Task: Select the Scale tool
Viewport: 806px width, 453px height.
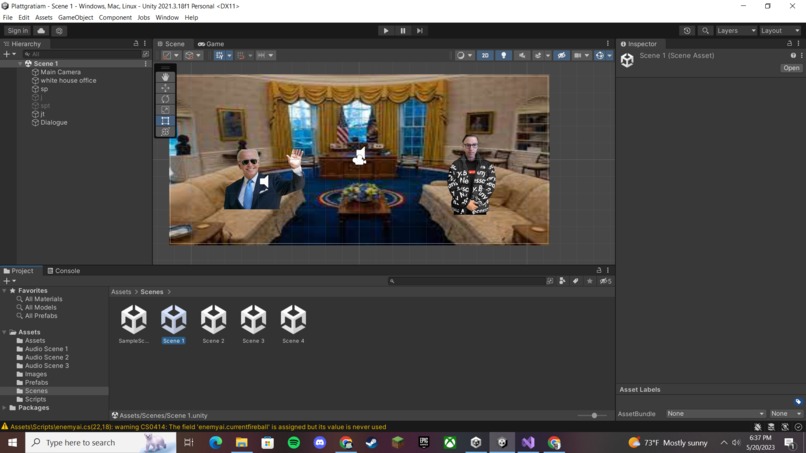Action: pyautogui.click(x=165, y=110)
